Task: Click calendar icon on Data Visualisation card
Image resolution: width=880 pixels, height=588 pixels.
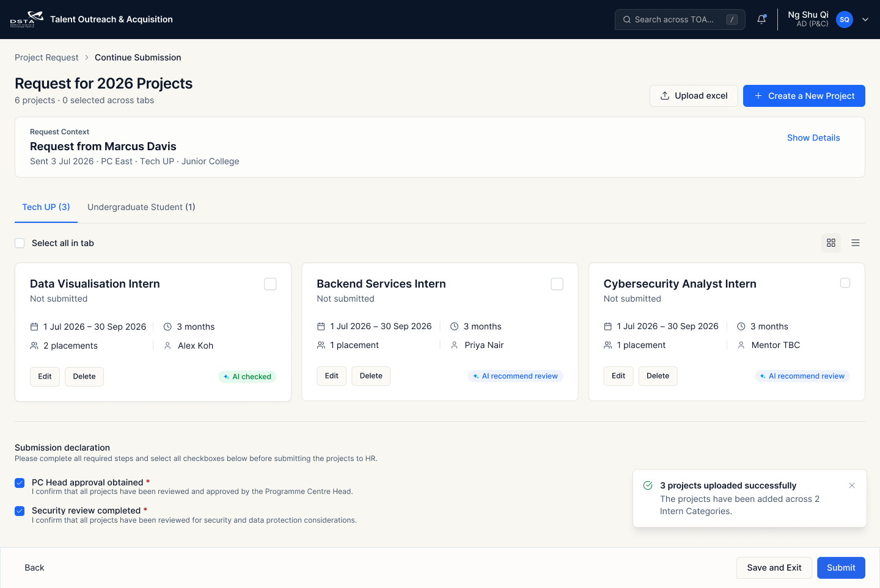Action: [x=34, y=327]
